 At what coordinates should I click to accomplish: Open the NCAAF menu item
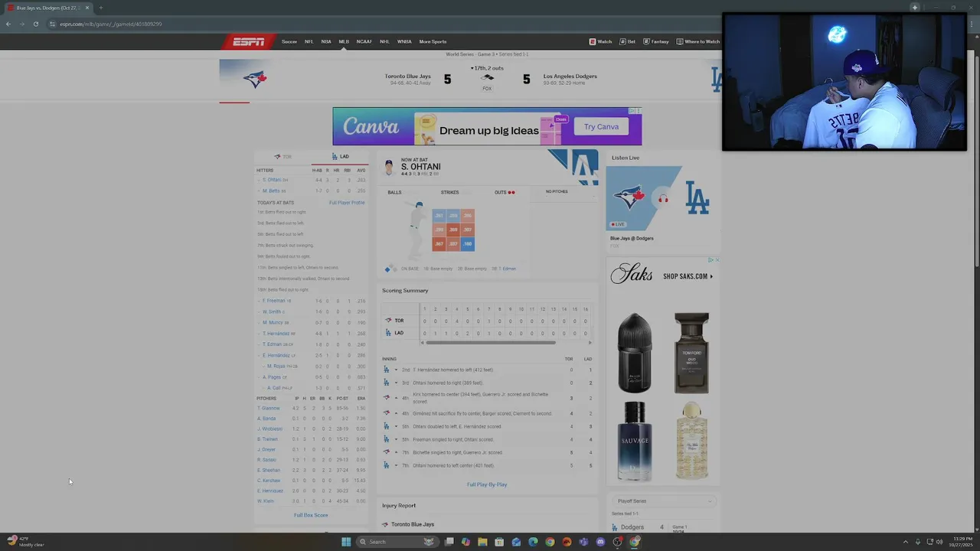point(364,41)
